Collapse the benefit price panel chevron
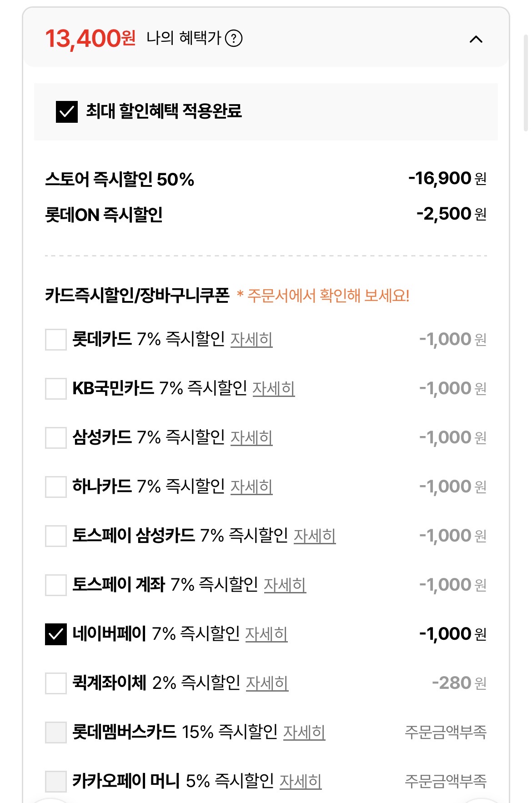The width and height of the screenshot is (532, 803). coord(476,39)
